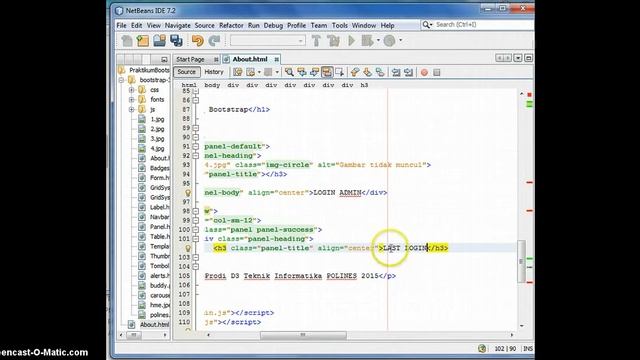This screenshot has width=640, height=360.
Task: Close the About.html tab
Action: click(x=277, y=60)
